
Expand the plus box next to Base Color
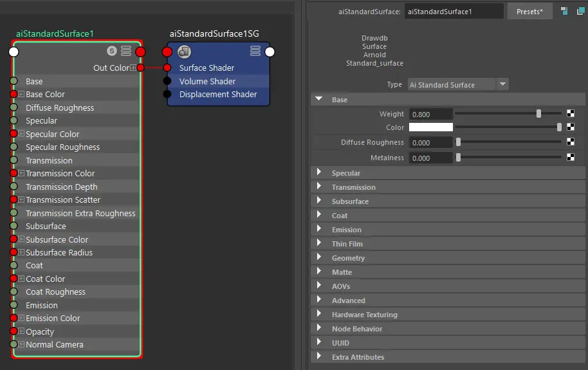(21, 95)
